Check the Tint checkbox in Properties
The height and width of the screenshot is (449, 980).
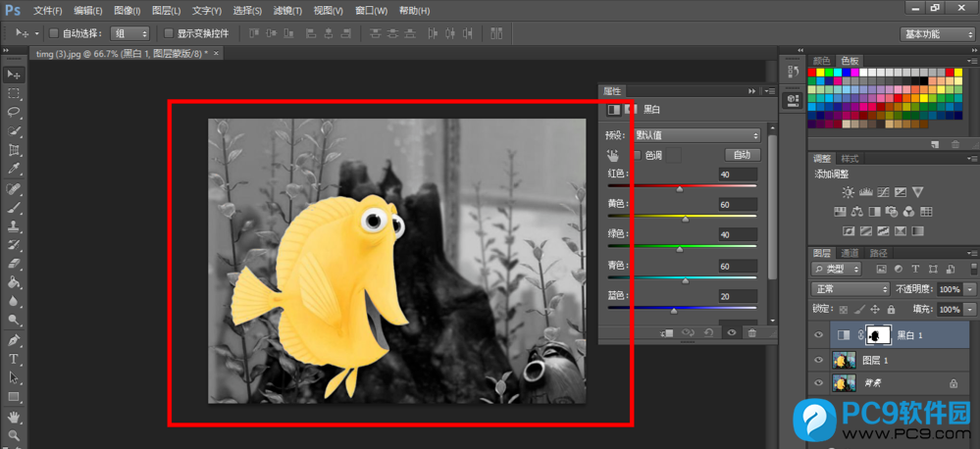click(x=638, y=156)
